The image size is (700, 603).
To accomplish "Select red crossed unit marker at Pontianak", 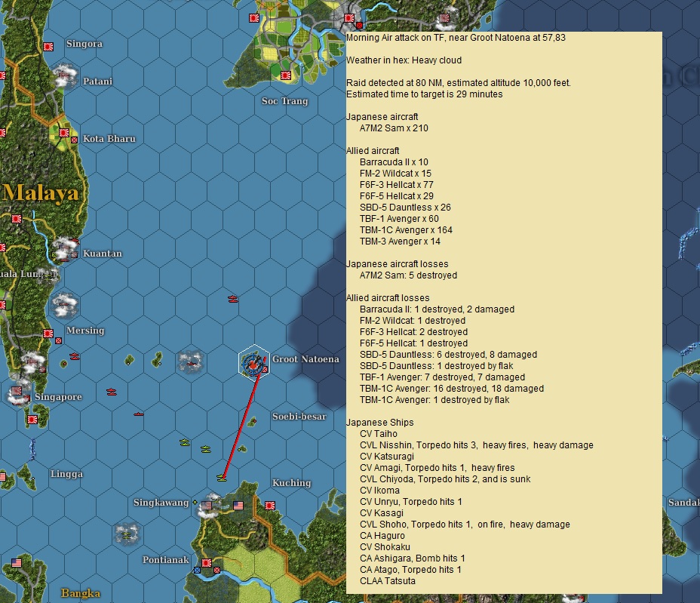I will [x=216, y=571].
